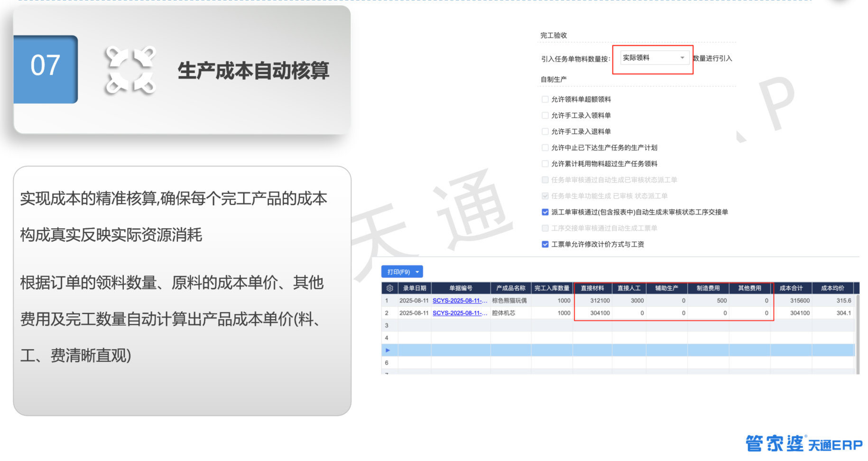Click the 其他费用 column header

click(x=749, y=288)
